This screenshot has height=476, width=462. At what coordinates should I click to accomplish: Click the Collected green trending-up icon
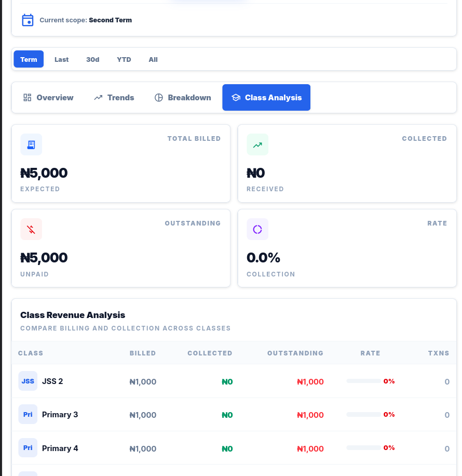tap(257, 144)
